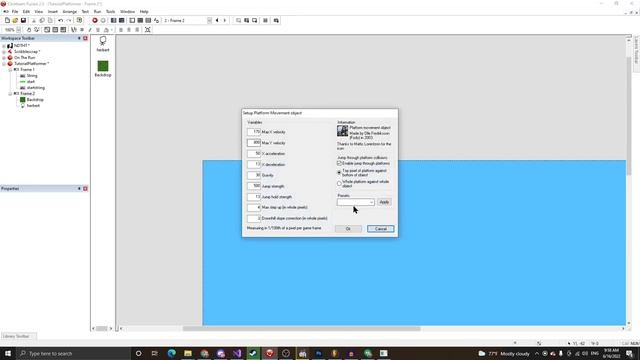Viewport: 640px width, 360px height.
Task: Open the Help menu
Action: click(x=144, y=12)
